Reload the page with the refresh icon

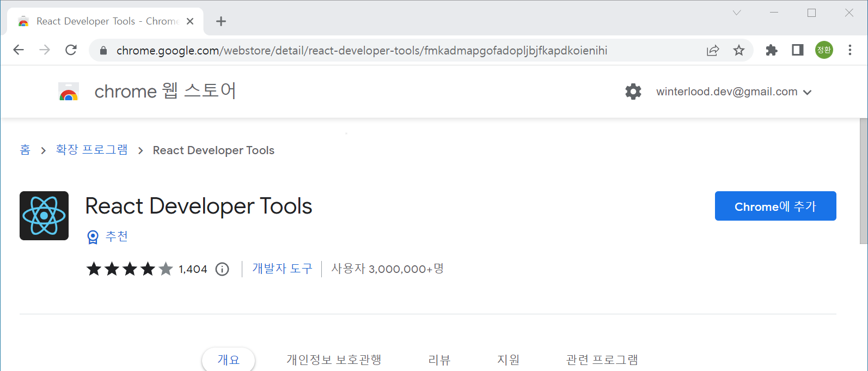(71, 50)
